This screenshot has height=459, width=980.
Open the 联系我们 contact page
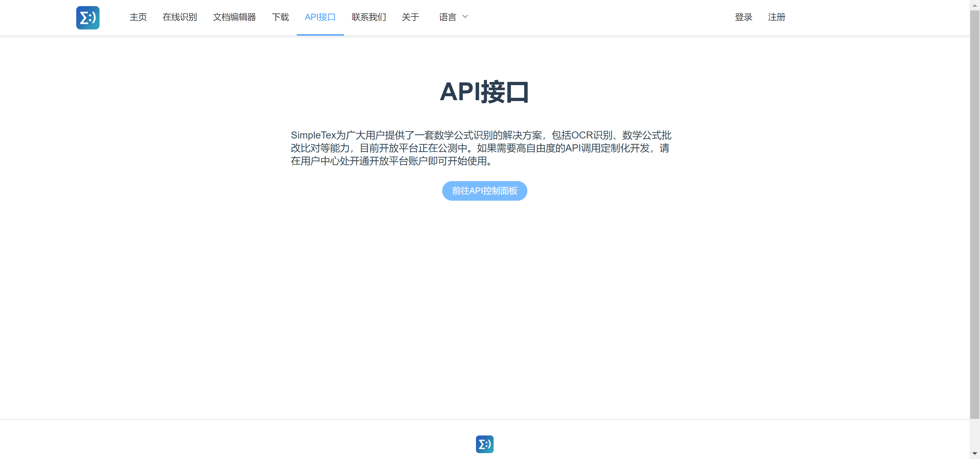(x=368, y=17)
